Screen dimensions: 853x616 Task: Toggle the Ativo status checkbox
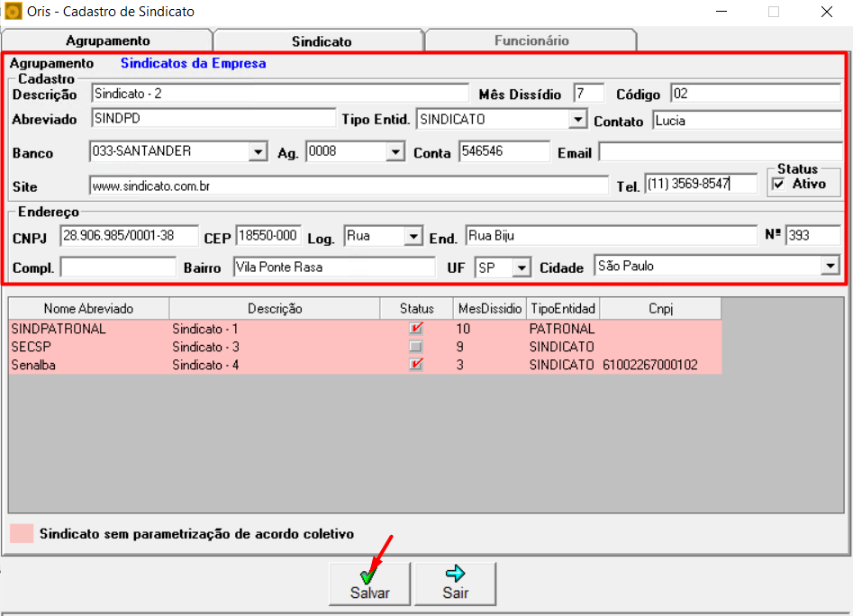(x=778, y=185)
